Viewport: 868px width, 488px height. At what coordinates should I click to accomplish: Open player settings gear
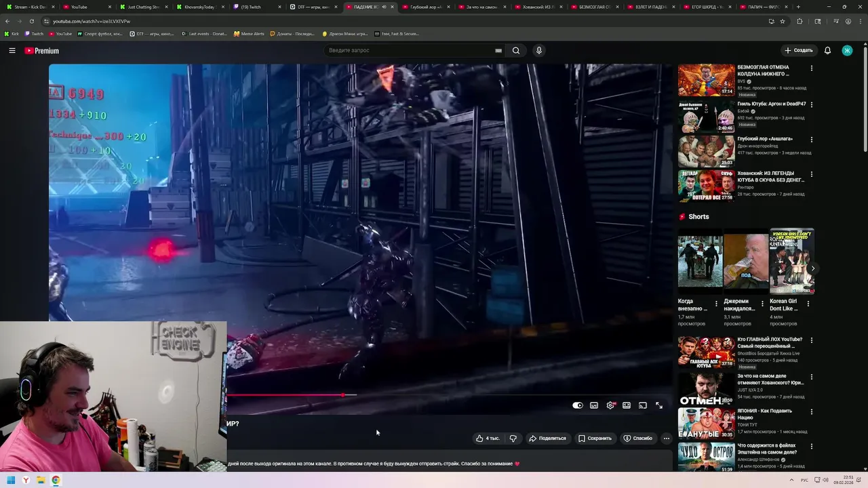[610, 405]
